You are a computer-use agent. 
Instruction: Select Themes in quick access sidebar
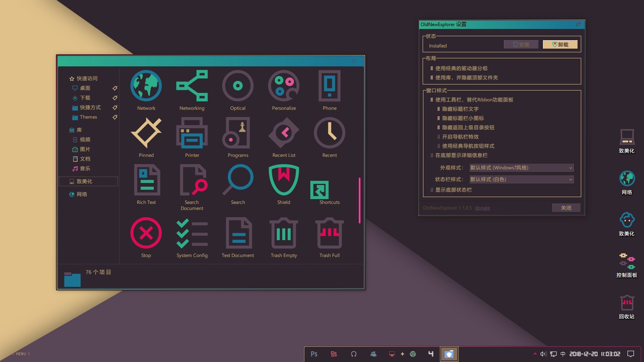(89, 117)
